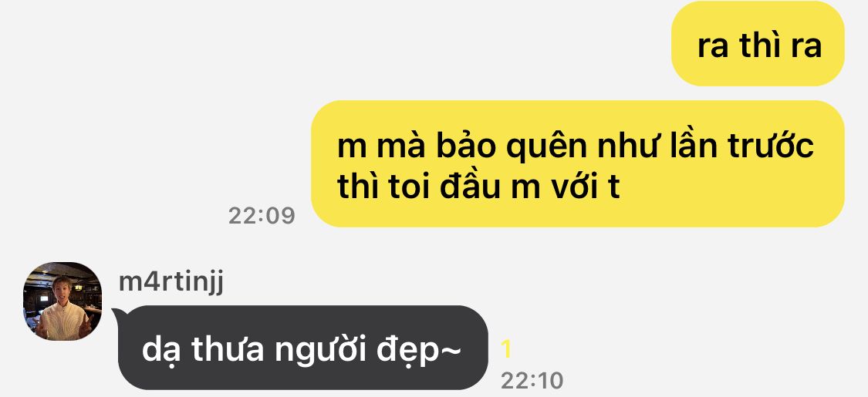The image size is (868, 397).
Task: Select the yellow 'm mà bảo quên' message
Action: (x=577, y=163)
